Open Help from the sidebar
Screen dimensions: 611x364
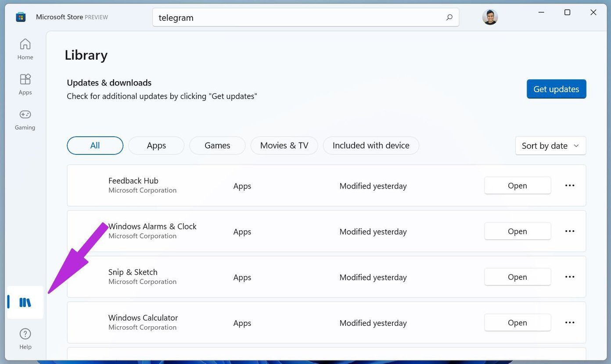[25, 339]
